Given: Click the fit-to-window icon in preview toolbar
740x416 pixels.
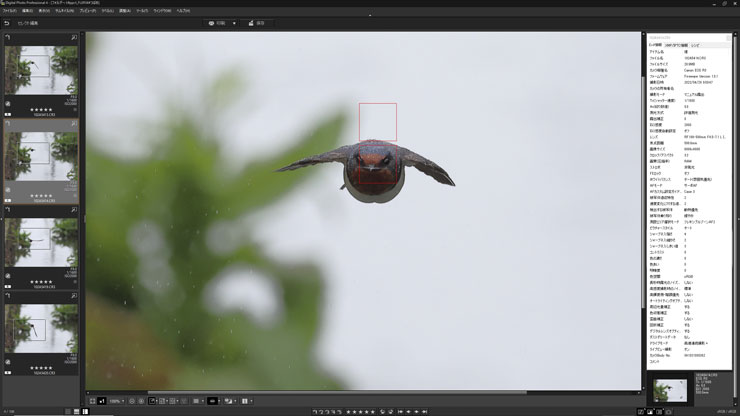Looking at the screenshot, I should click(x=92, y=401).
